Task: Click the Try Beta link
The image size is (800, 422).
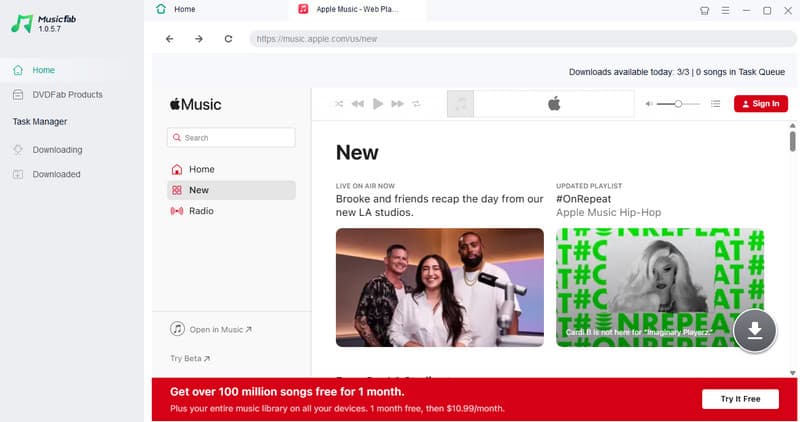Action: (190, 358)
